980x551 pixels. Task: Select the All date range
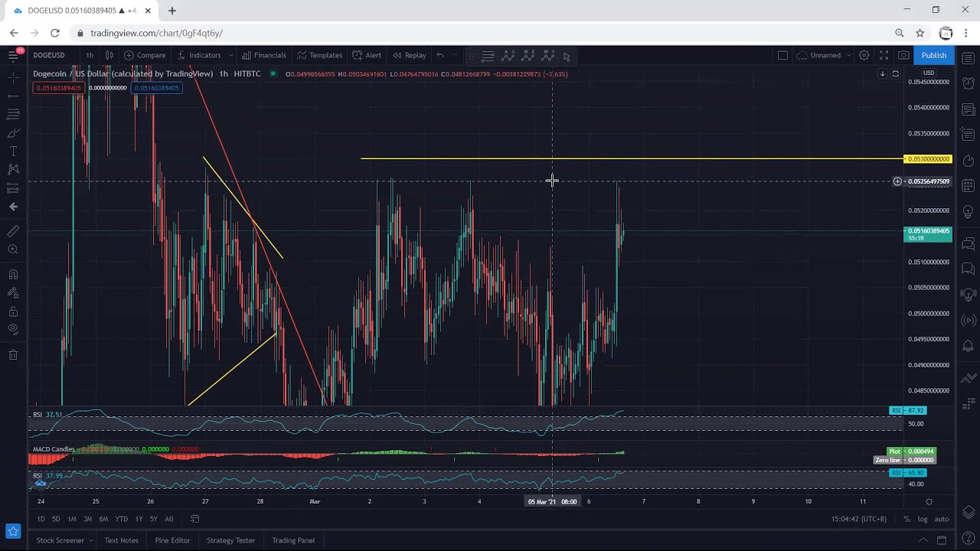click(168, 519)
